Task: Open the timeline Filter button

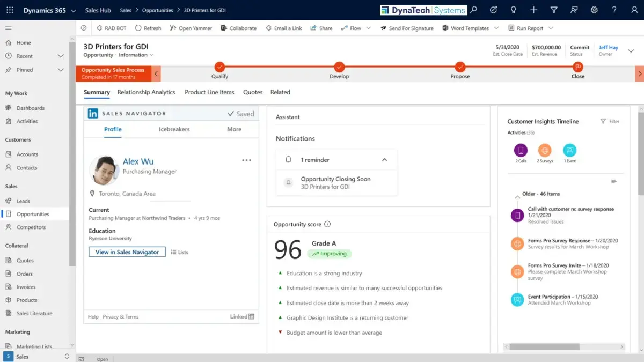Action: 610,122
